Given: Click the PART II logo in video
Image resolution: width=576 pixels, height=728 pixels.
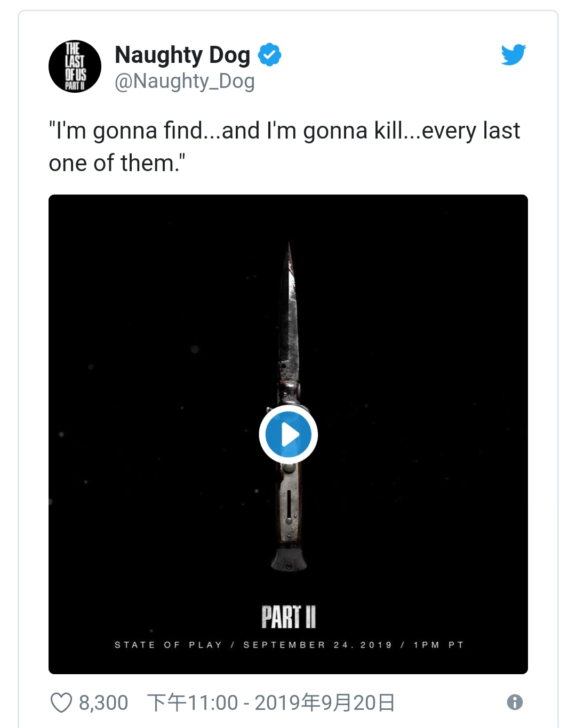Looking at the screenshot, I should tap(289, 617).
